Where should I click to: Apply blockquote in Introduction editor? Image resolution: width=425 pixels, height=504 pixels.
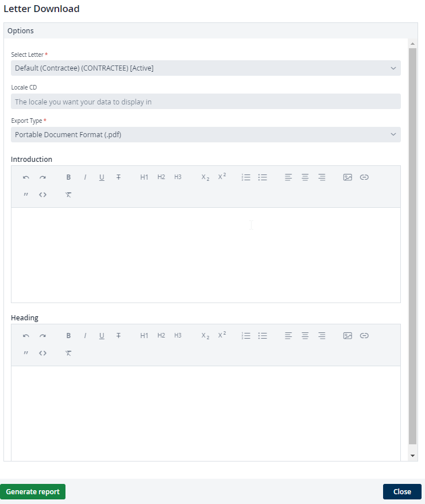(x=26, y=195)
